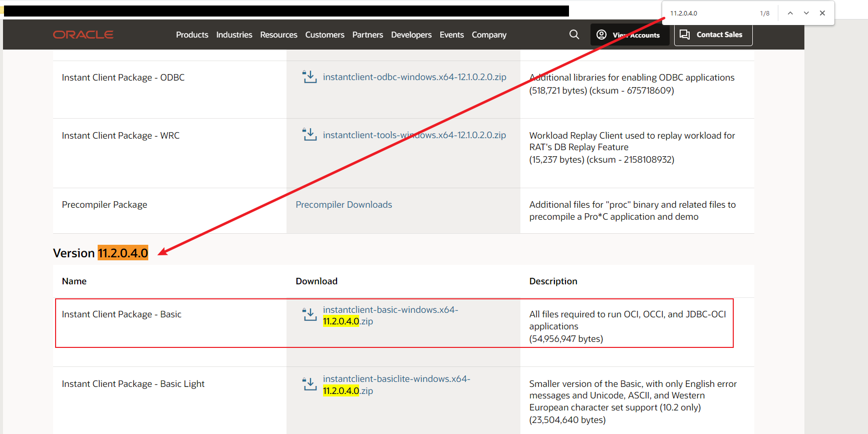
Task: Open the Developers menu
Action: (411, 35)
